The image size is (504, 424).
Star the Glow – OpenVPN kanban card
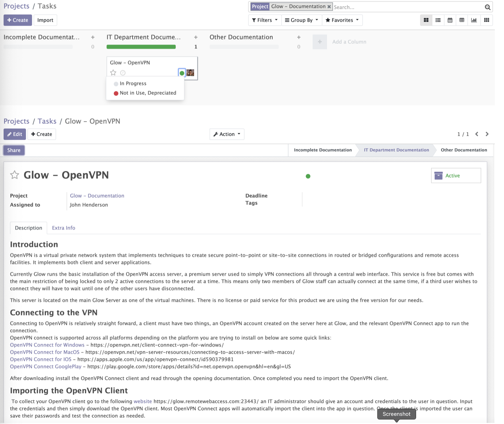[x=113, y=72]
